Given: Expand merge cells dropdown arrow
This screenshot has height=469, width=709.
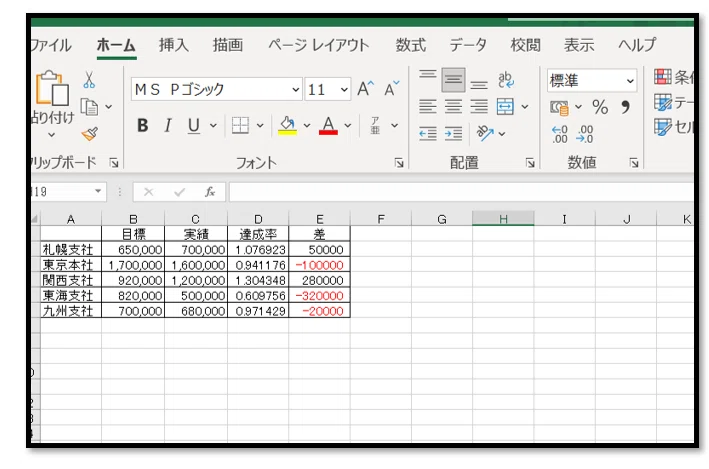Looking at the screenshot, I should [x=525, y=107].
